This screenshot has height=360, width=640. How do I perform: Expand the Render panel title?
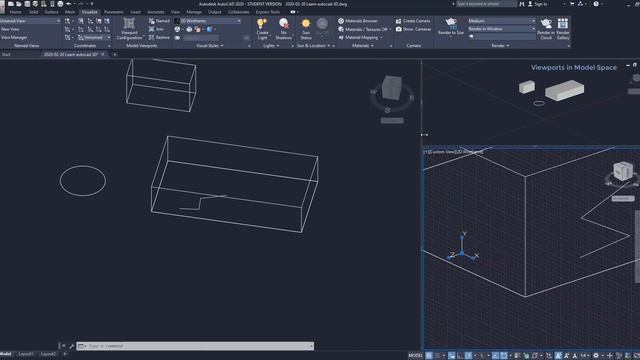click(x=500, y=46)
